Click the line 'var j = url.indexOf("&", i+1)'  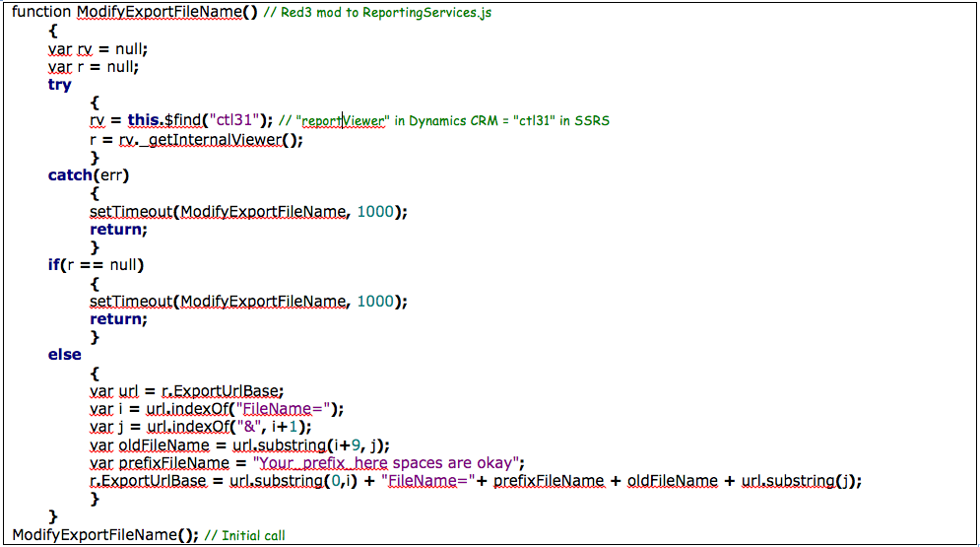(201, 427)
